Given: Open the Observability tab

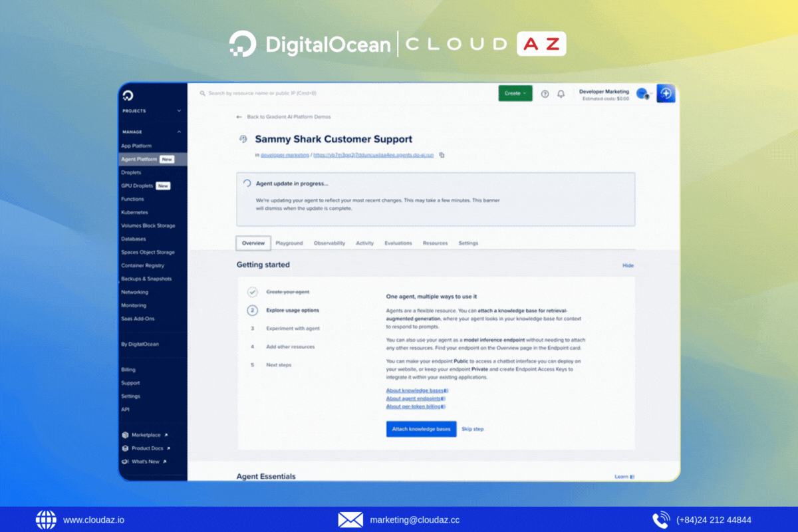Looking at the screenshot, I should [329, 243].
